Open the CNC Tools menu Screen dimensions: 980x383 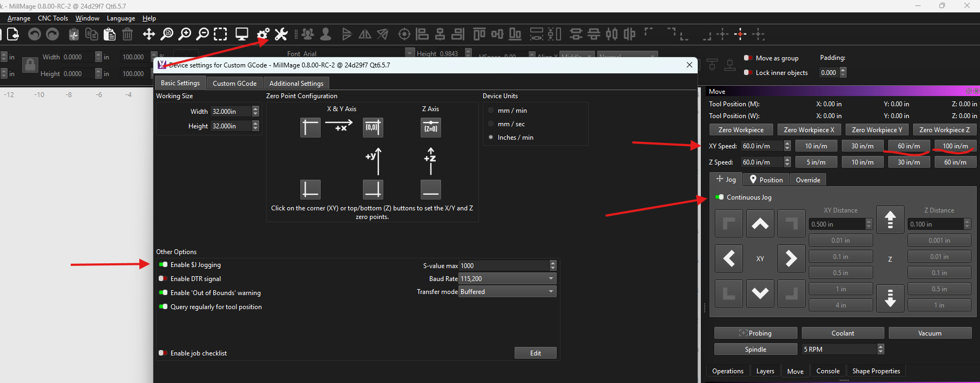point(53,18)
